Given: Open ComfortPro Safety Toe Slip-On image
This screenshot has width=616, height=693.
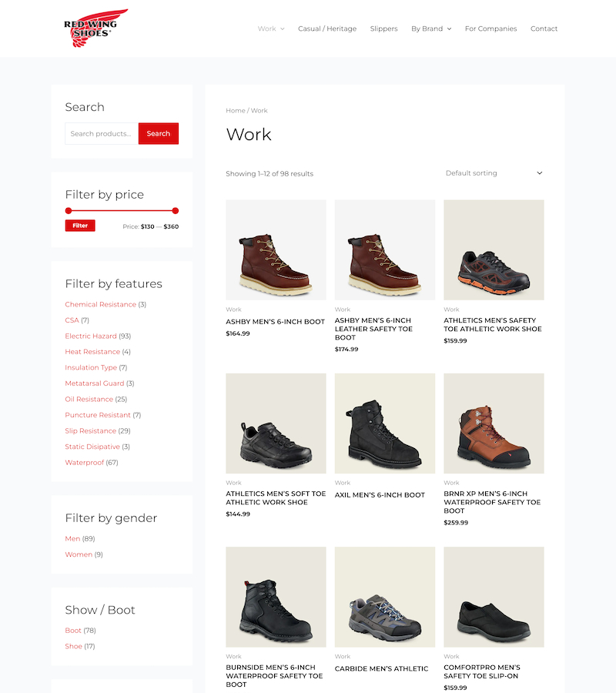Looking at the screenshot, I should tap(494, 597).
